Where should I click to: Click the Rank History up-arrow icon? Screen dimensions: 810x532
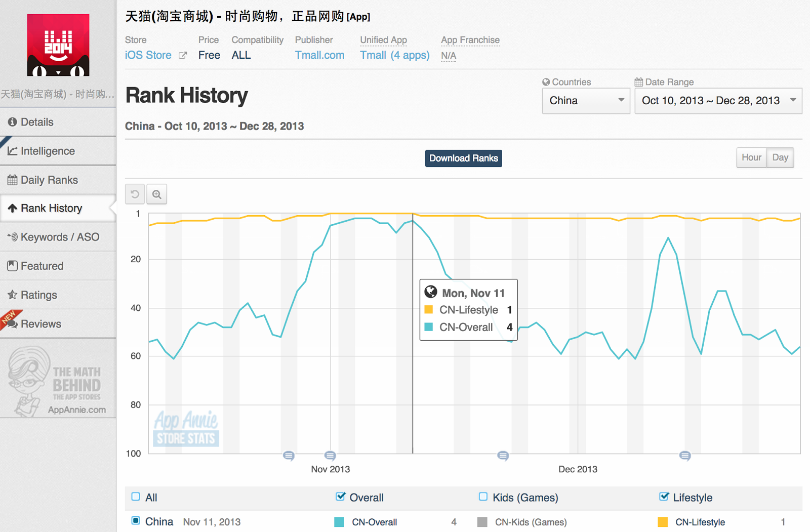point(12,208)
